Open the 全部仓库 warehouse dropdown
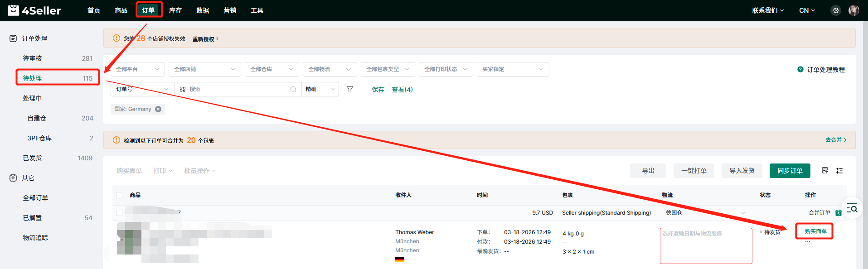The height and width of the screenshot is (269, 868). pyautogui.click(x=272, y=69)
